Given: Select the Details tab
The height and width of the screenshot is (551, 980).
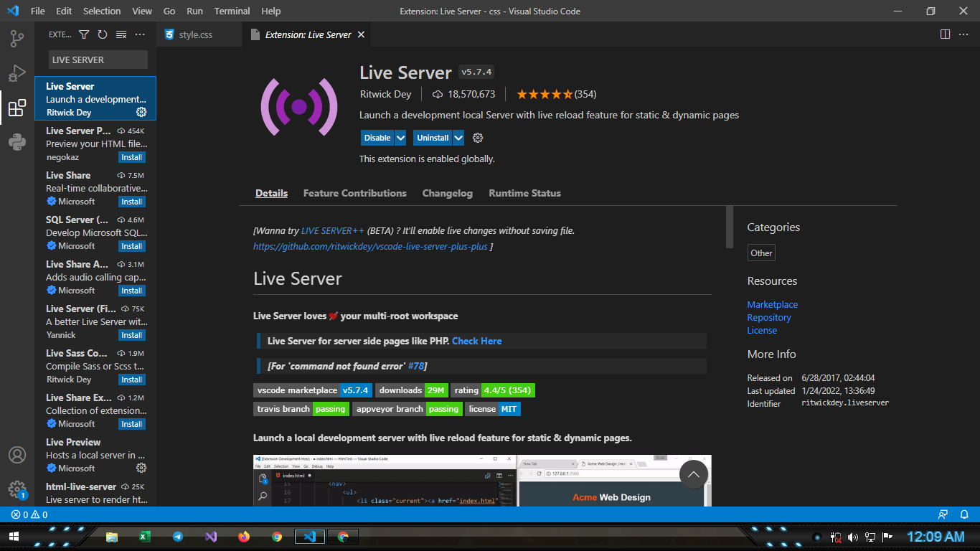Looking at the screenshot, I should coord(271,193).
